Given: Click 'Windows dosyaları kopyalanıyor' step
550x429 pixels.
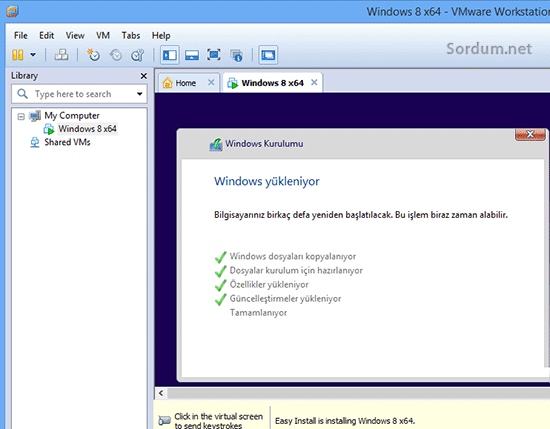Looking at the screenshot, I should (293, 256).
